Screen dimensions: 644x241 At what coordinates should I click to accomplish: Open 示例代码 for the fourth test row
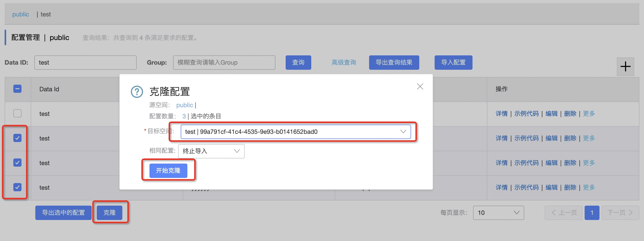pos(527,187)
